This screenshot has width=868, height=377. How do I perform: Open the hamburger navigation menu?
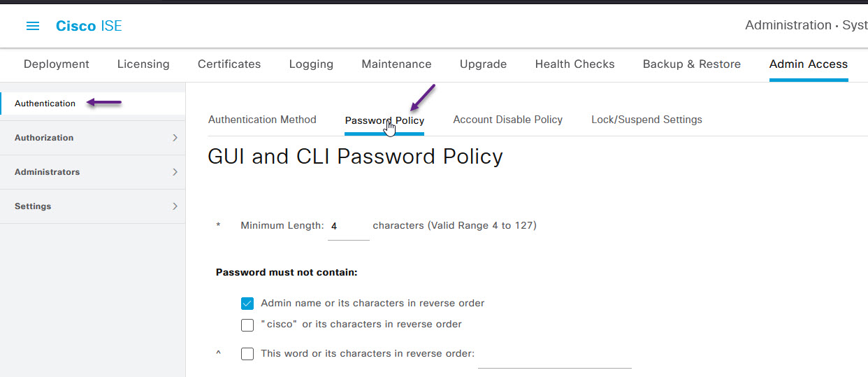click(x=33, y=26)
